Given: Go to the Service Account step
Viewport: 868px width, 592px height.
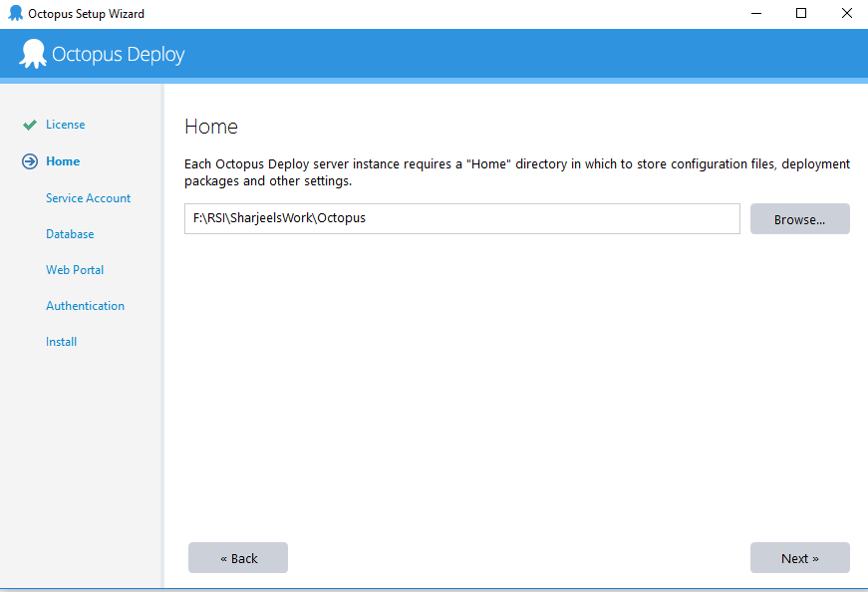Looking at the screenshot, I should pos(88,197).
